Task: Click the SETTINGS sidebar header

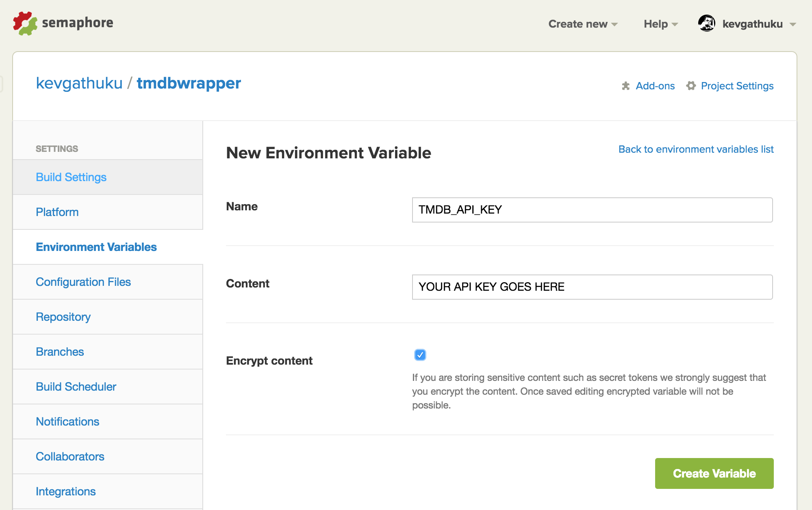Action: [57, 149]
